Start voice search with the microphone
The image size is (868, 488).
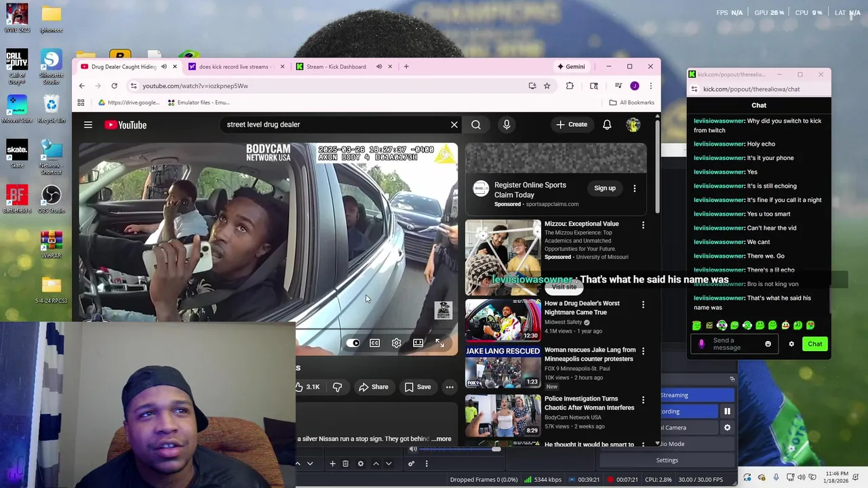coord(507,125)
